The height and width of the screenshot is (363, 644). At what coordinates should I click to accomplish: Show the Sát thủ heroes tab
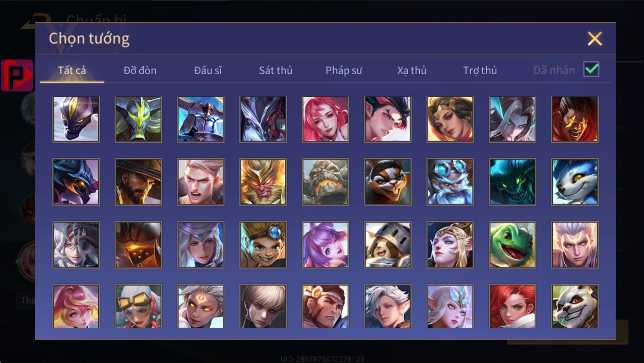click(276, 71)
